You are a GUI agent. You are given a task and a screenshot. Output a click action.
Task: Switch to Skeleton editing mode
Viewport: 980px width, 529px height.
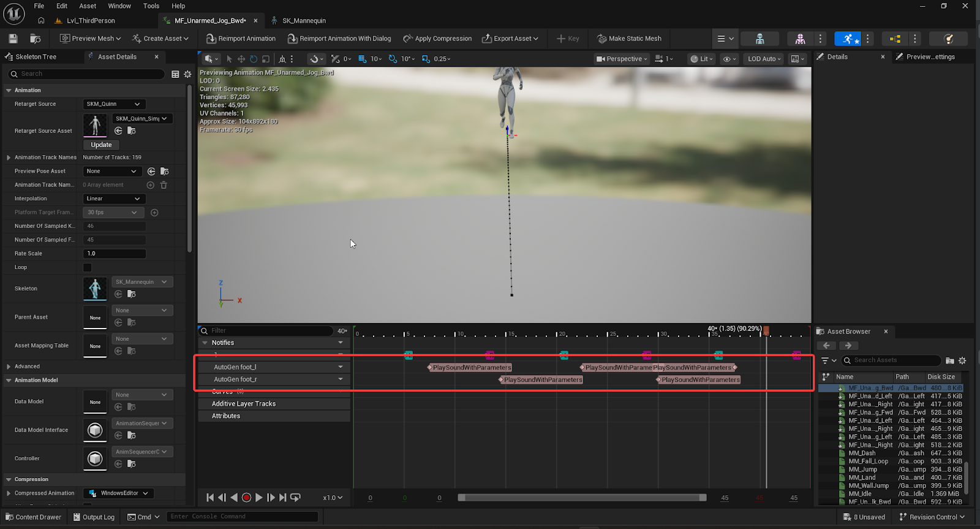pyautogui.click(x=759, y=39)
